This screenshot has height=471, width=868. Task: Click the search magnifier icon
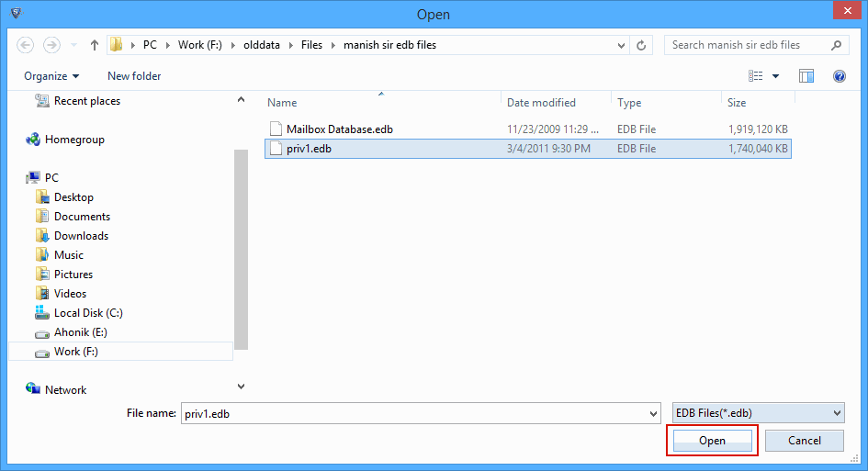coord(836,45)
